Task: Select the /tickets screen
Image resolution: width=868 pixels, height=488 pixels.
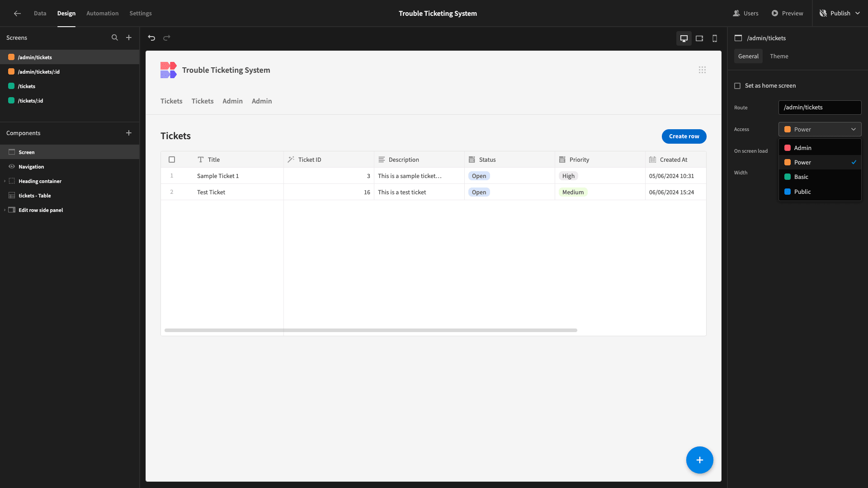Action: (x=70, y=86)
